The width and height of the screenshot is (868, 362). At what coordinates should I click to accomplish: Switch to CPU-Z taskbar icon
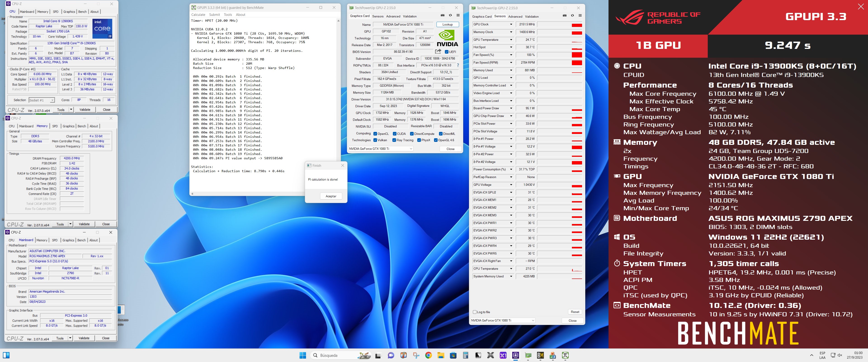pyautogui.click(x=516, y=355)
